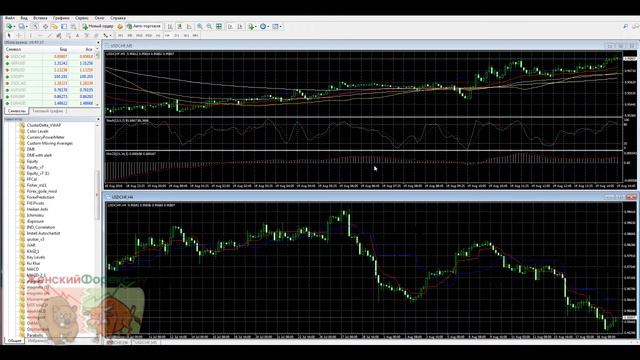Open the Templates toolbar icon

[275, 27]
